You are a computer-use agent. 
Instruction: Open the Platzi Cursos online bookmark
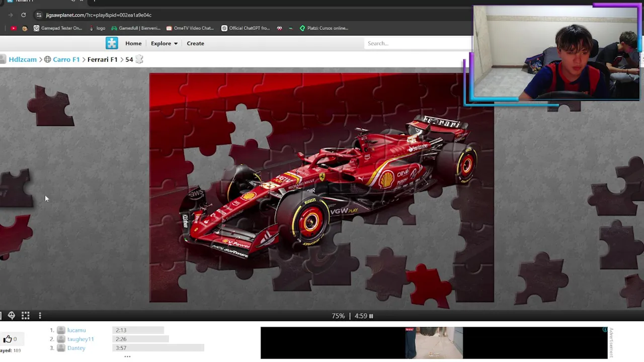point(324,28)
